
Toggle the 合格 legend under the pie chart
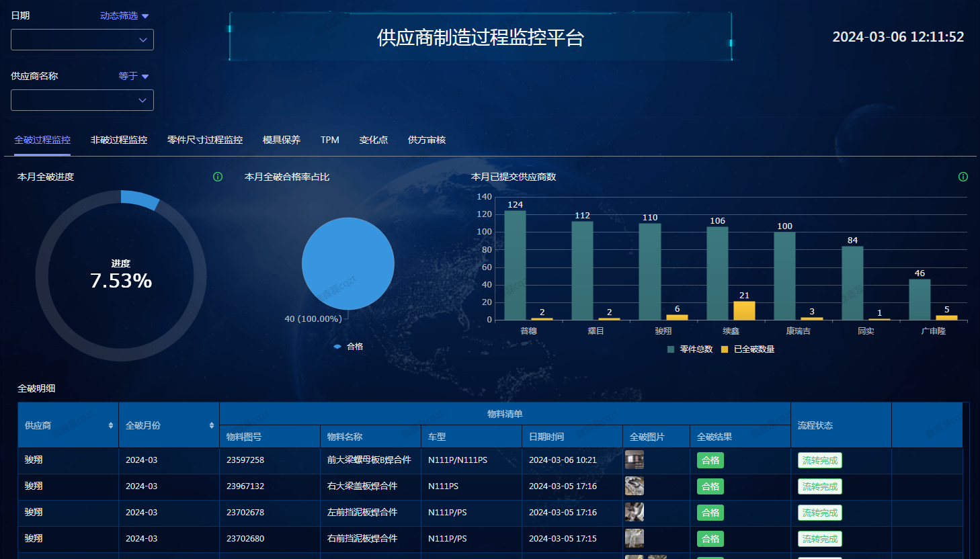348,346
